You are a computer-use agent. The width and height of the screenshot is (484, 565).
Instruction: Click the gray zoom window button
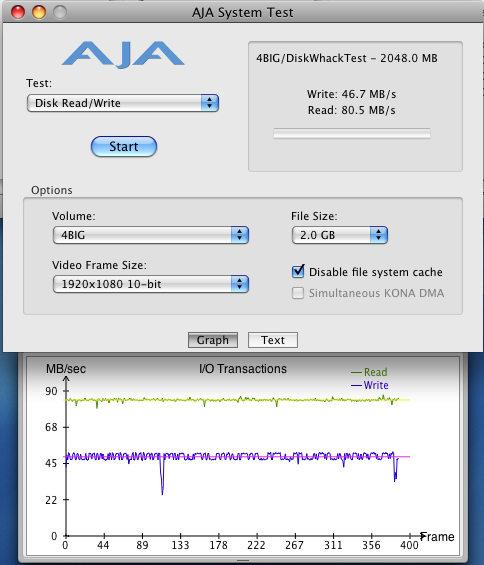point(60,12)
